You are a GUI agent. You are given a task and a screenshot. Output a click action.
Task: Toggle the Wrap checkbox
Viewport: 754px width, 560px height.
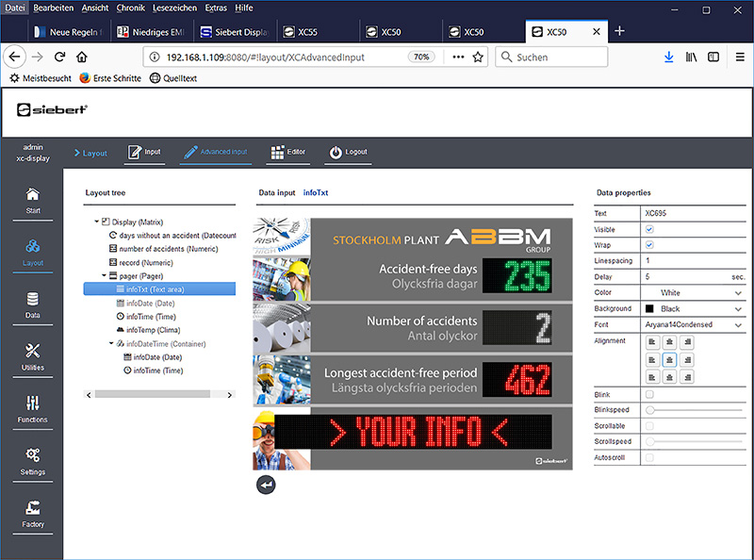pyautogui.click(x=648, y=245)
